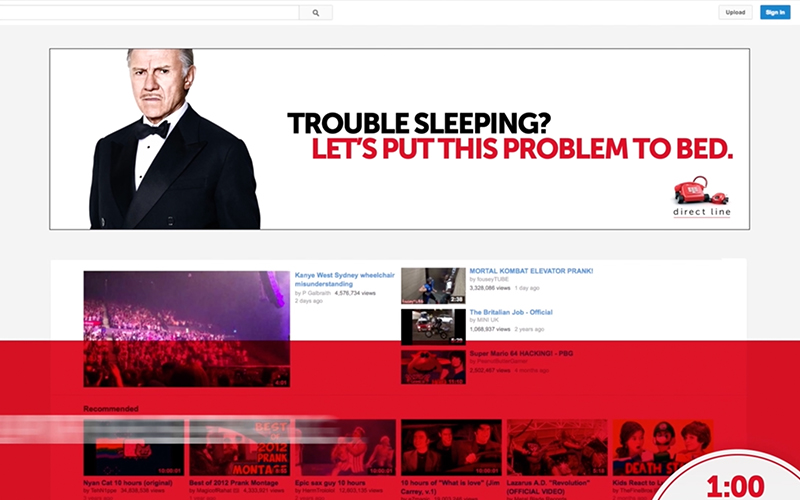Click the 'by P Galbraith' channel link
The height and width of the screenshot is (500, 800).
[313, 293]
